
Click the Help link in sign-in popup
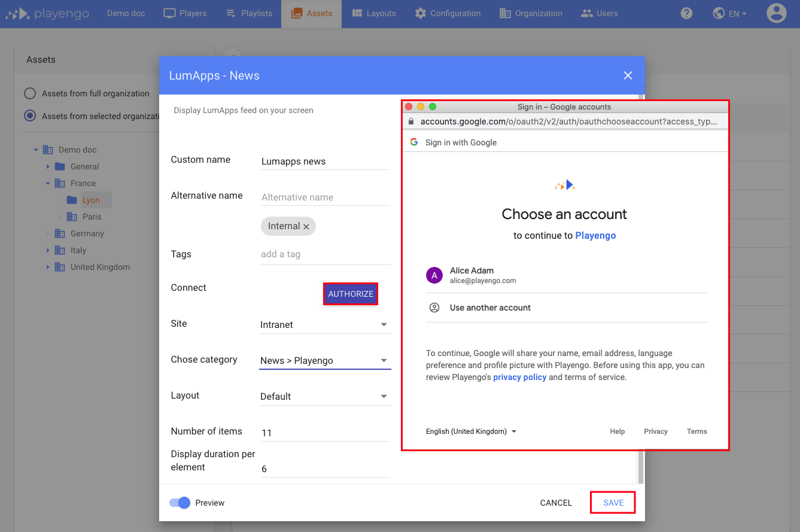pos(618,431)
